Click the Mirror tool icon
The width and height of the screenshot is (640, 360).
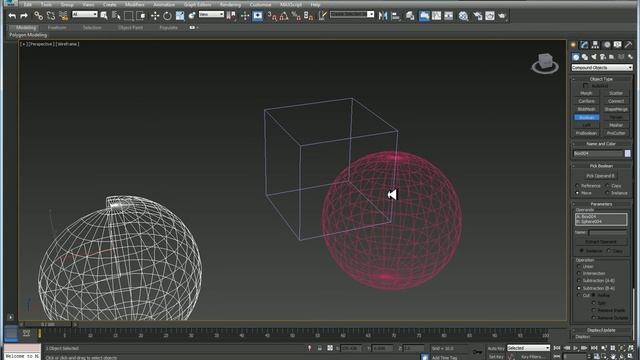(x=383, y=16)
